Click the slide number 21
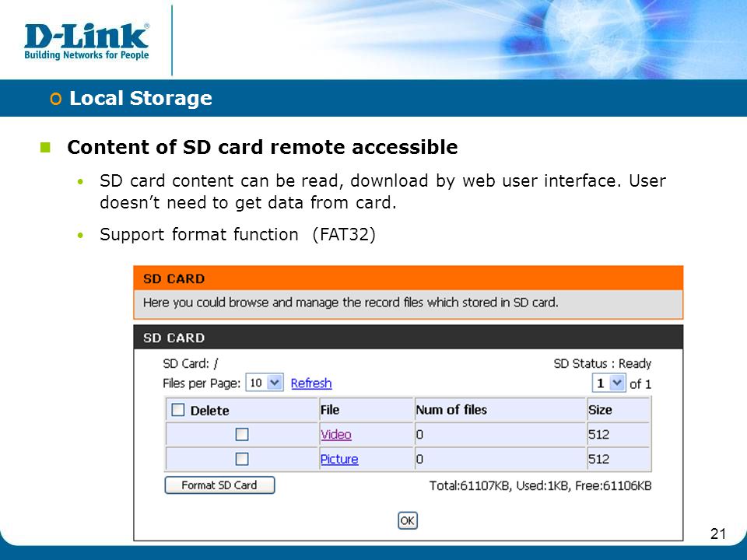Image resolution: width=747 pixels, height=560 pixels. tap(718, 534)
